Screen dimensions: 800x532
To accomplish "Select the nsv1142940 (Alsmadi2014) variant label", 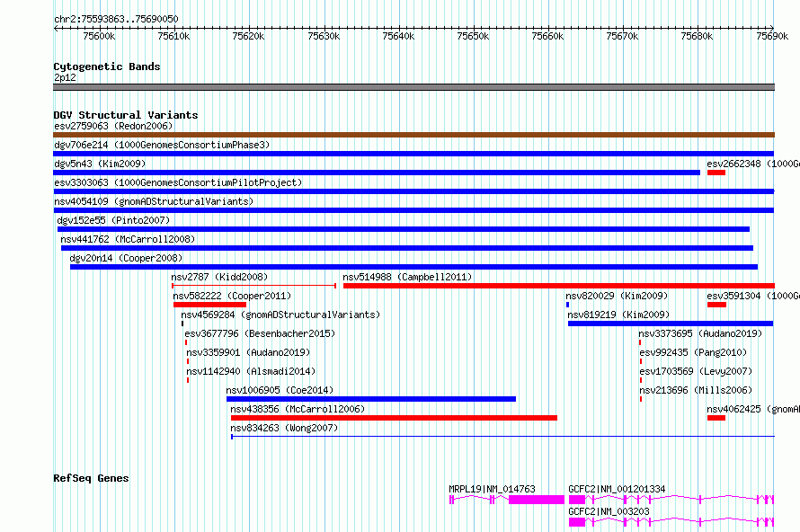I will [251, 371].
